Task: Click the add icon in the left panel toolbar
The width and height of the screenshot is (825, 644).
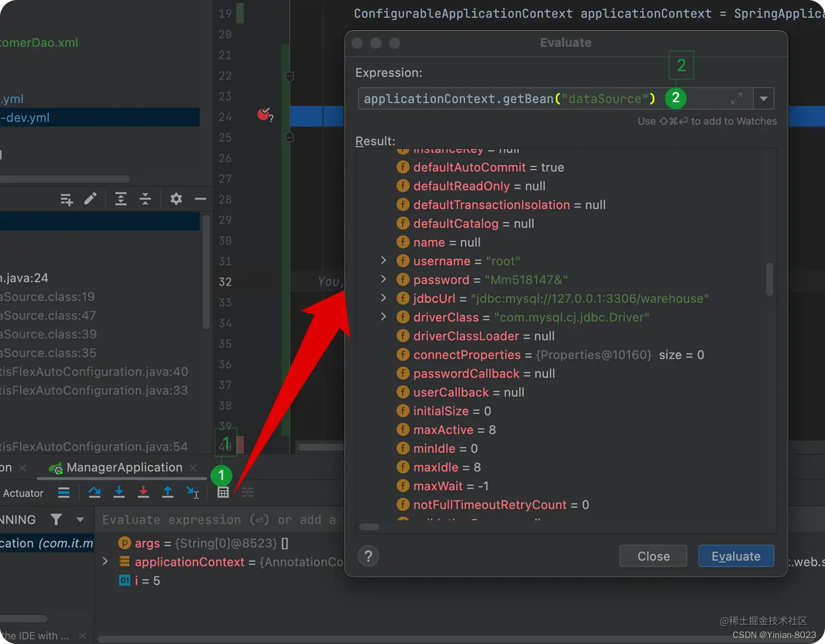Action: [x=67, y=199]
